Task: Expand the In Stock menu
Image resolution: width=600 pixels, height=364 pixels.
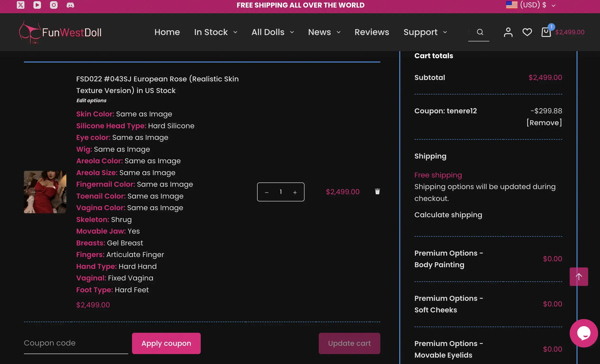Action: pyautogui.click(x=215, y=32)
